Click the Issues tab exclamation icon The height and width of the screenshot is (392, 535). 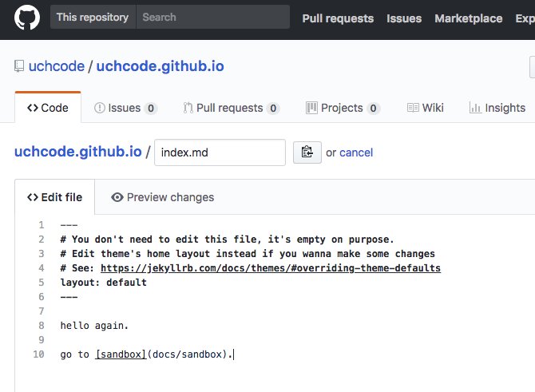[99, 108]
